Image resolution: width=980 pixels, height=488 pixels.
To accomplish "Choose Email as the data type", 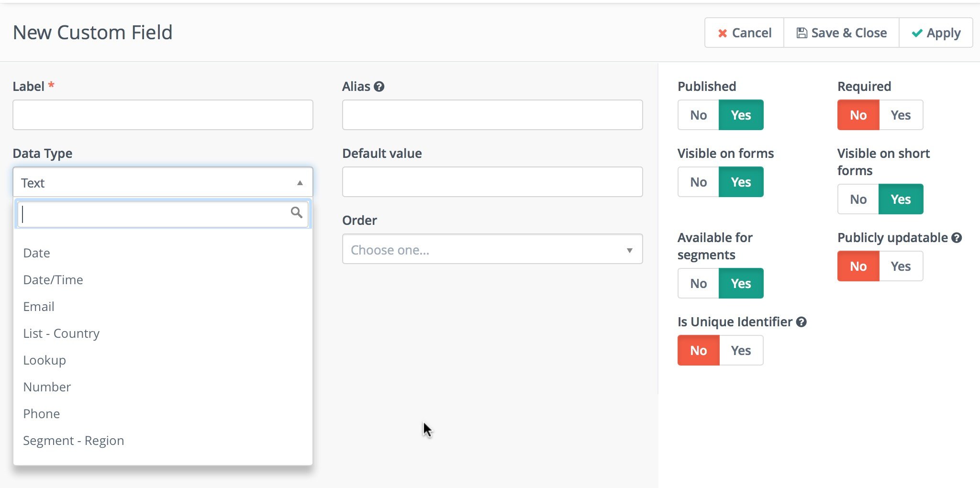I will coord(38,306).
